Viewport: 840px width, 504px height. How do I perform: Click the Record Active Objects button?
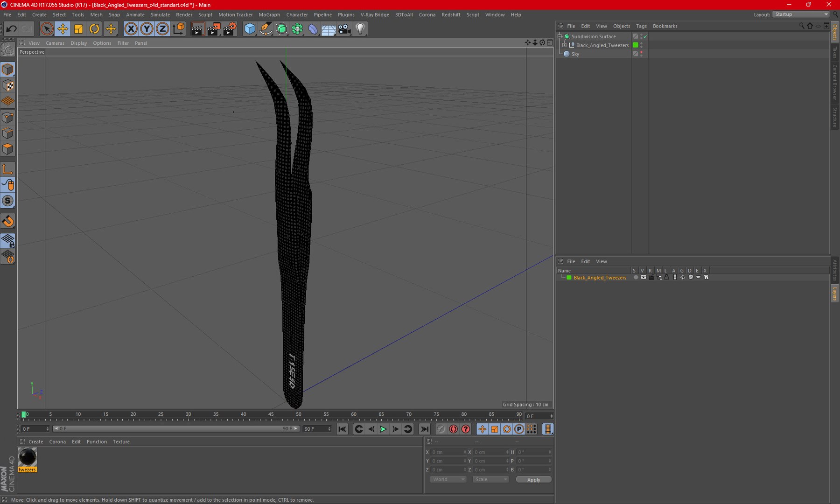coord(441,429)
